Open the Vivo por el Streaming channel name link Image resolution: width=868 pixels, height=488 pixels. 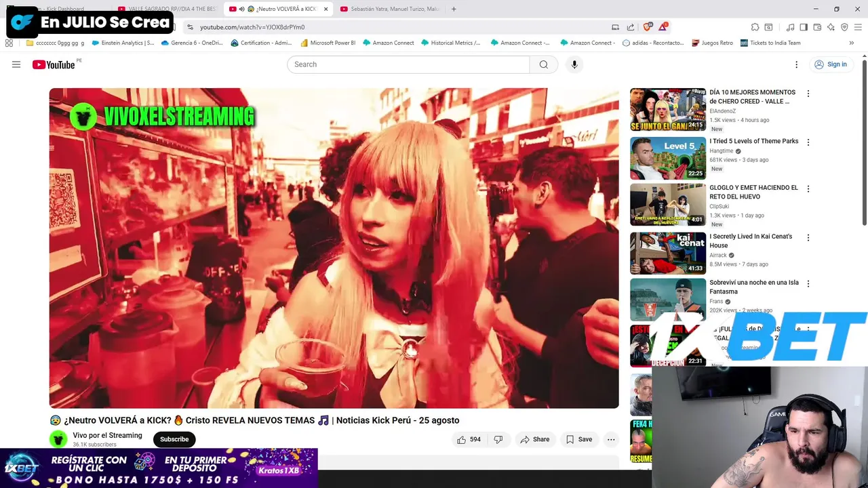107,435
